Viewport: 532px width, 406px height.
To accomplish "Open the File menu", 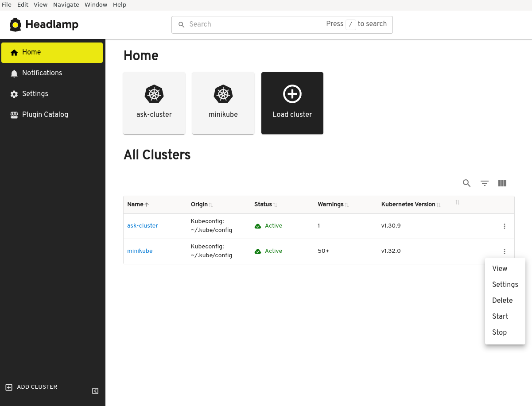I will point(7,5).
